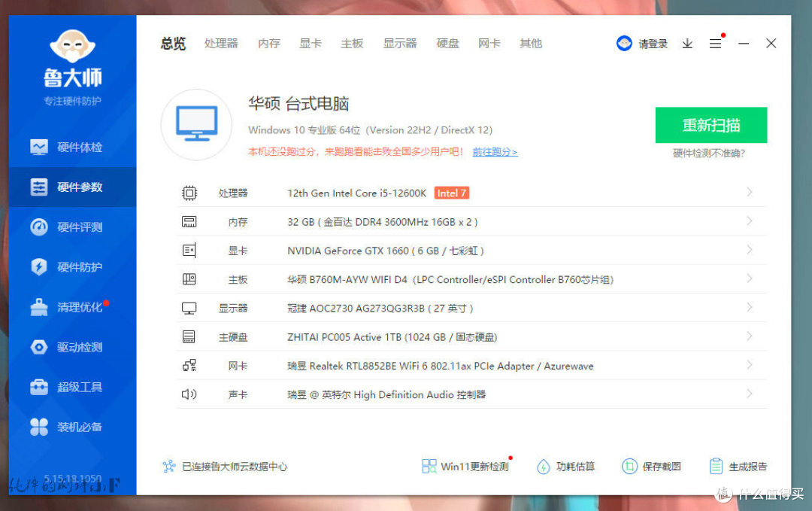Click the 保存截图 icon
Image resolution: width=812 pixels, height=511 pixels.
pyautogui.click(x=629, y=467)
